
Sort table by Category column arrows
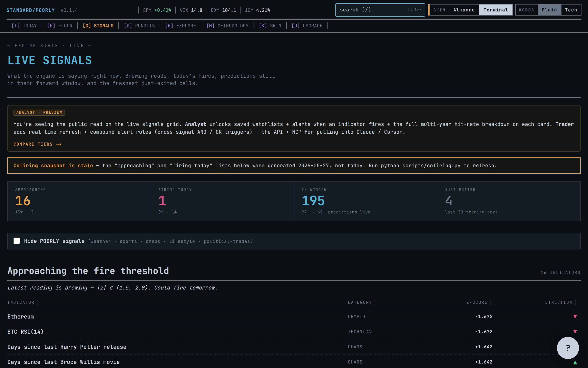click(x=375, y=302)
